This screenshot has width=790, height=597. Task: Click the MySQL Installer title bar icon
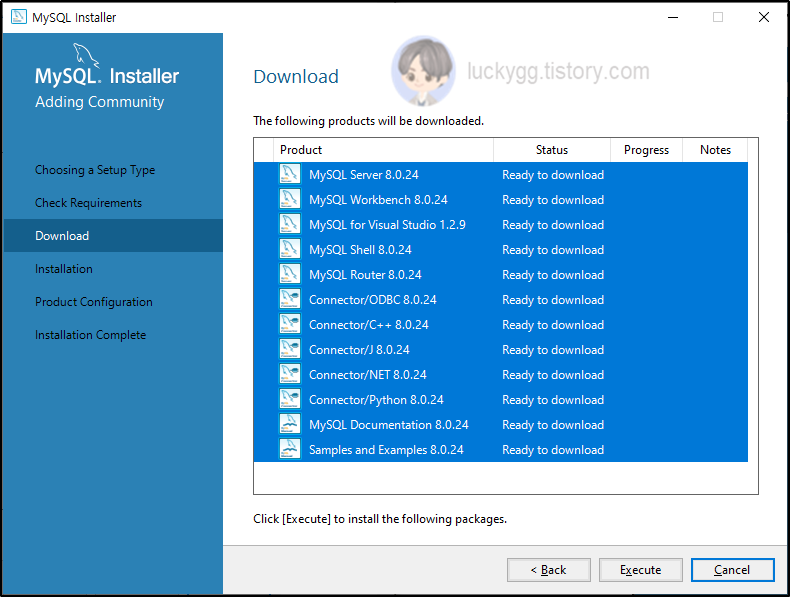point(19,17)
